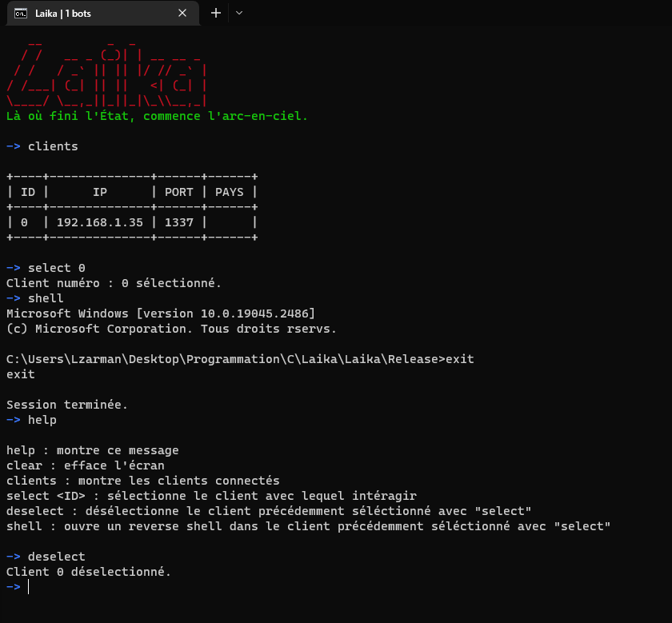Viewport: 672px width, 623px height.
Task: Click the "clear : efface l'écran" help line
Action: click(x=85, y=465)
